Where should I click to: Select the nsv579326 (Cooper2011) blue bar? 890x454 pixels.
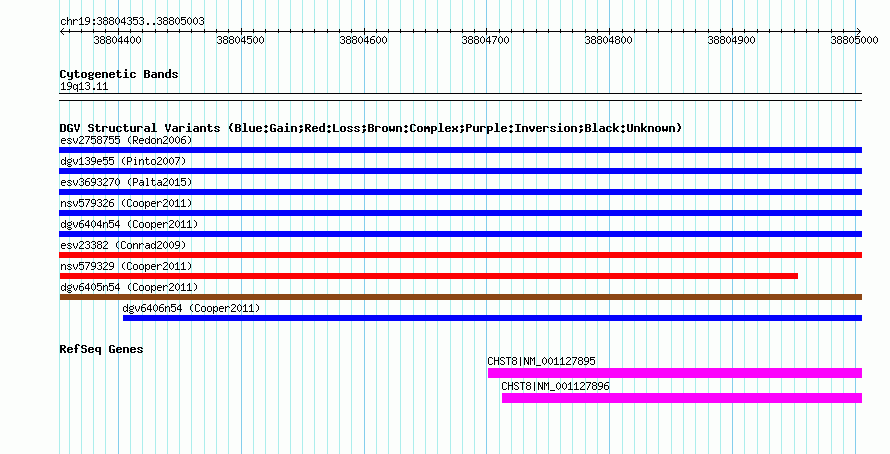pos(460,213)
